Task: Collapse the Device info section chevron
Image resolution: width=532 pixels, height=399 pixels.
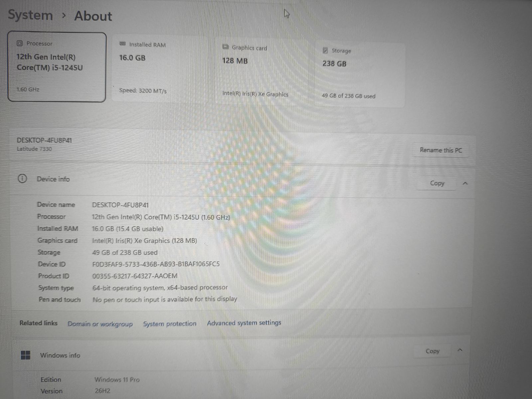Action: click(x=465, y=183)
